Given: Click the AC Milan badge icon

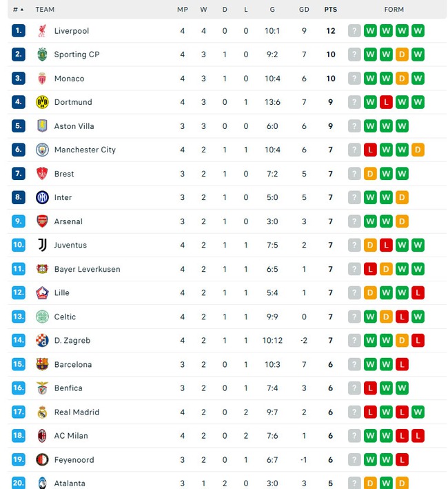Looking at the screenshot, I should pos(42,436).
